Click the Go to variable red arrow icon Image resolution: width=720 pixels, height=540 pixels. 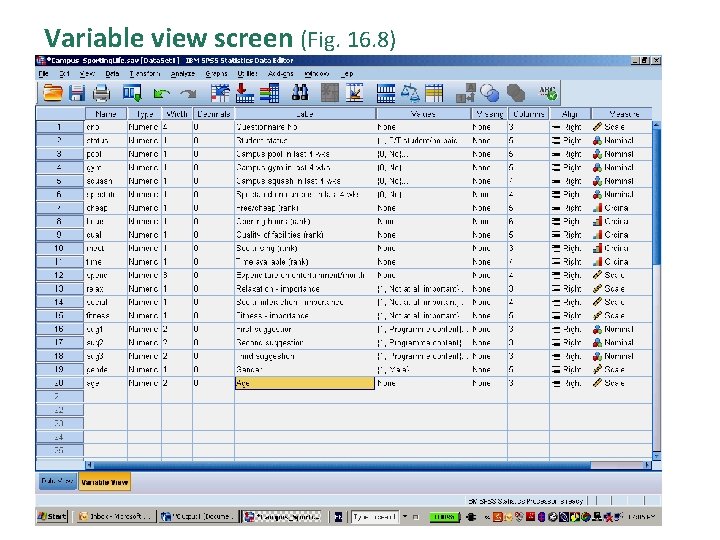[x=245, y=93]
